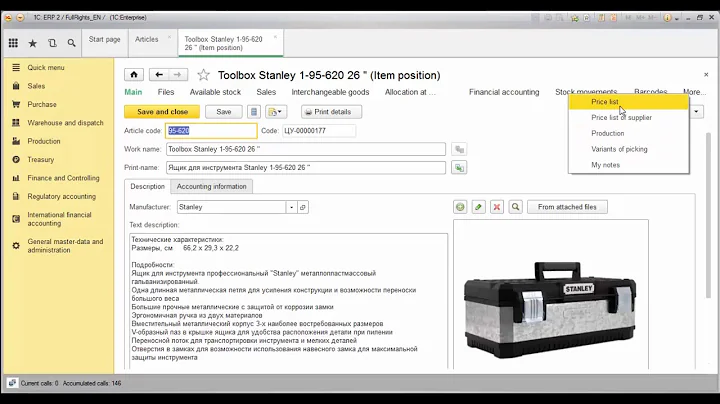Click the report icon beside Save
This screenshot has height=404, width=720.
tap(254, 112)
